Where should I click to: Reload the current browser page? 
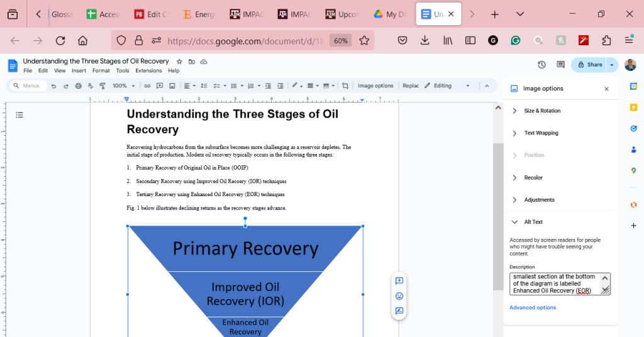[60, 41]
